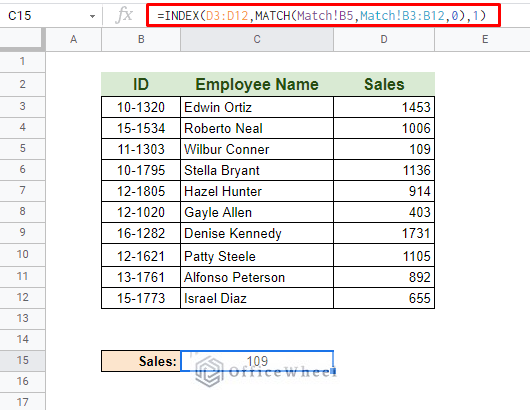The width and height of the screenshot is (530, 410).
Task: Click the ID header cell
Action: [141, 84]
